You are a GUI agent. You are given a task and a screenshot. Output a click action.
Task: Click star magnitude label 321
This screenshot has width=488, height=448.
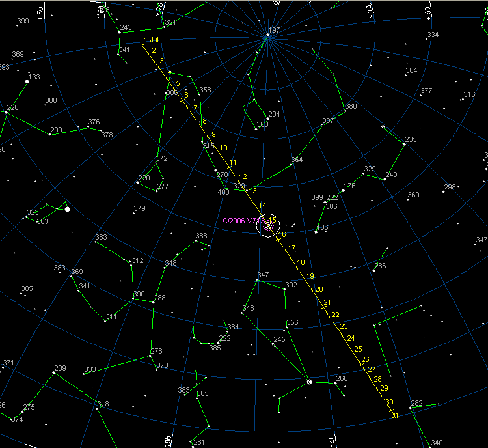(170, 22)
